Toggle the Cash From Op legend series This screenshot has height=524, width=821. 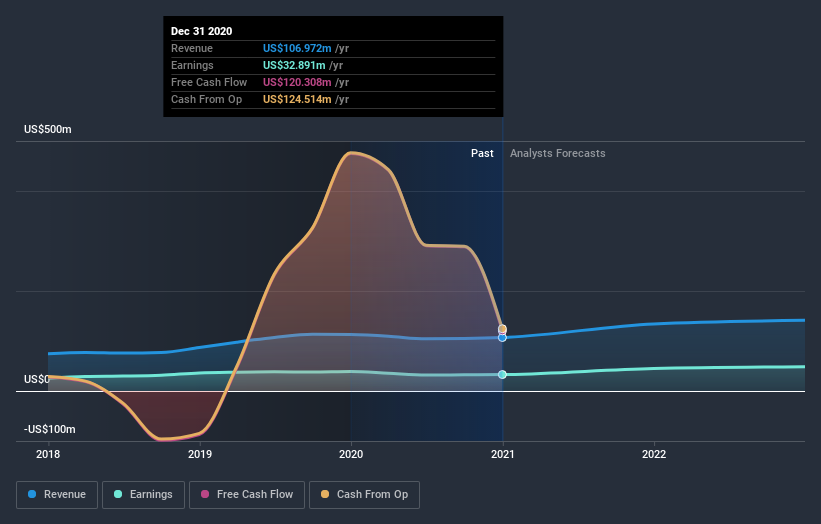[x=364, y=495]
